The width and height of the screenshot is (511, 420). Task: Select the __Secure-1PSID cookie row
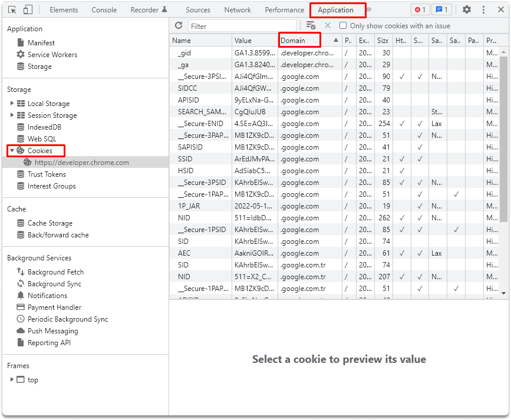coord(334,230)
